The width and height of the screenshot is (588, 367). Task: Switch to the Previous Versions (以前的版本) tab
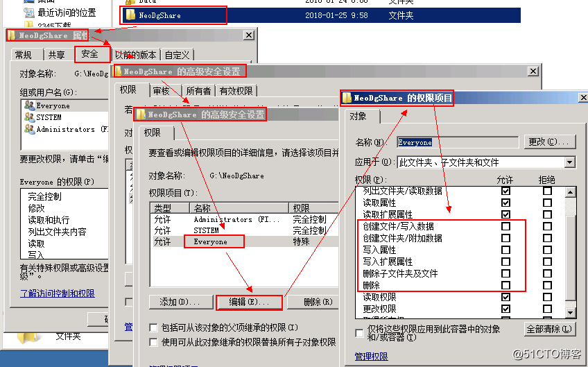[x=135, y=55]
